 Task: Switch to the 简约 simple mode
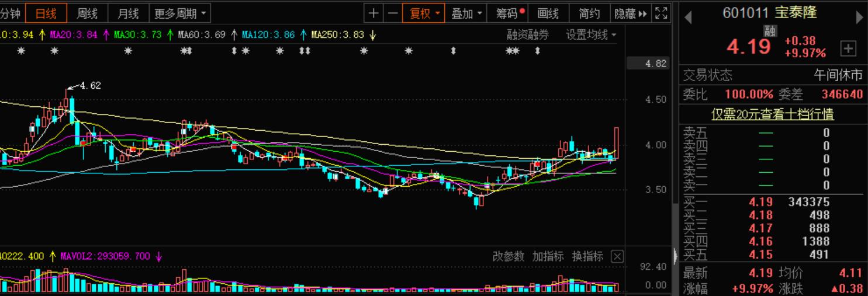tap(589, 13)
